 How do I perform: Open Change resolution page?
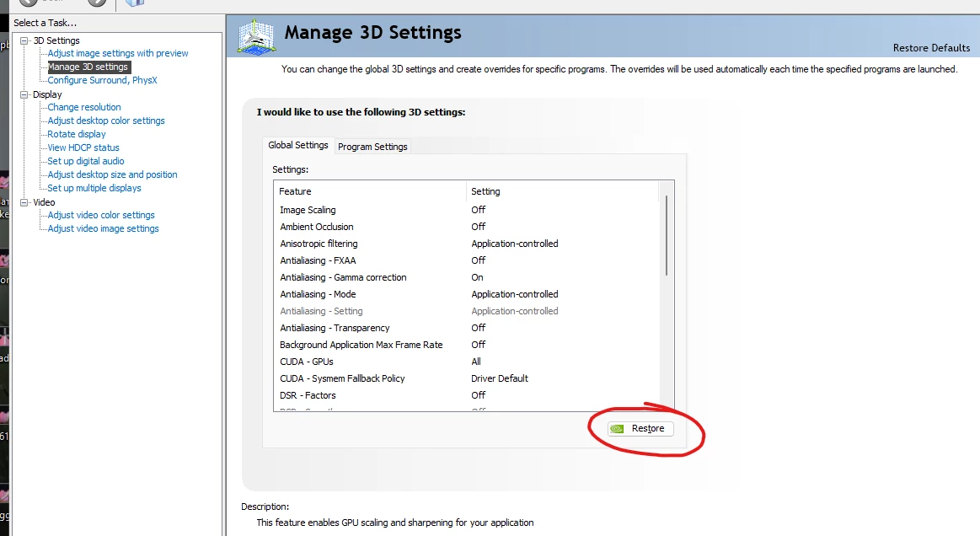(x=83, y=107)
